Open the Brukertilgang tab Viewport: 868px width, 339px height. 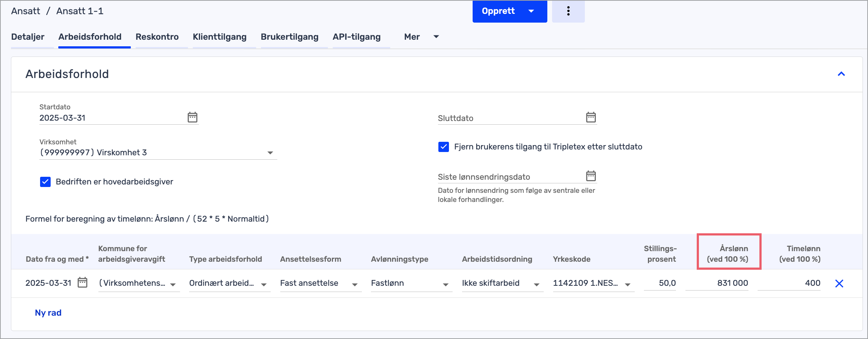coord(289,37)
